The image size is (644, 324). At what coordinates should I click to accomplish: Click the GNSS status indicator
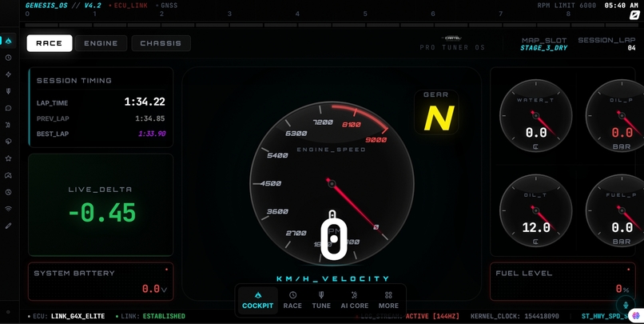167,6
